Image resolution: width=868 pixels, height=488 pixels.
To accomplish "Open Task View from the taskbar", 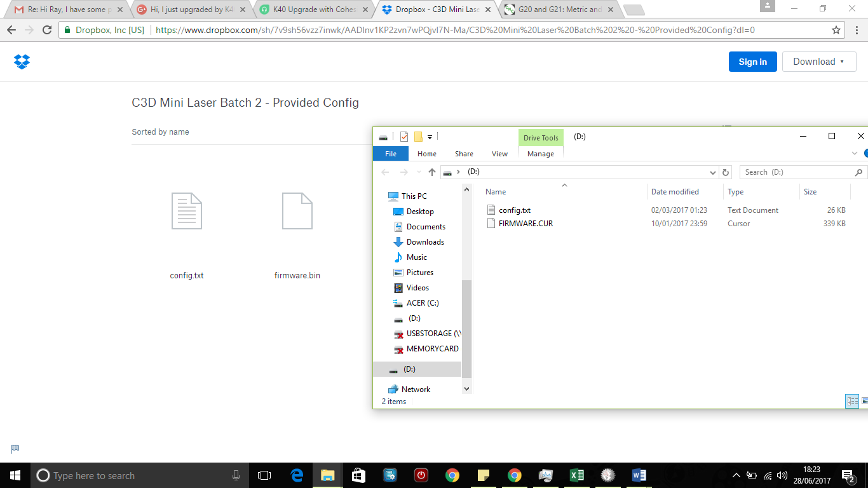I will [x=264, y=475].
